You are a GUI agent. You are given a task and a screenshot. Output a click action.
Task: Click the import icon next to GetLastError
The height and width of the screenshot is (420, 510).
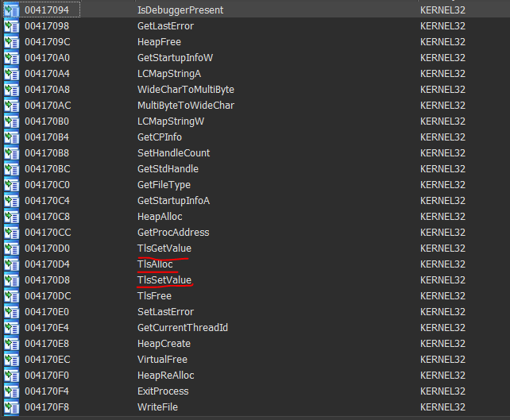[12, 26]
